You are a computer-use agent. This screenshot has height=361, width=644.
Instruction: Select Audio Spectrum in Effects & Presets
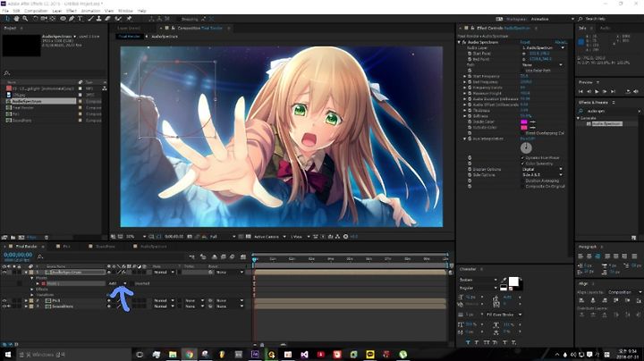(606, 123)
